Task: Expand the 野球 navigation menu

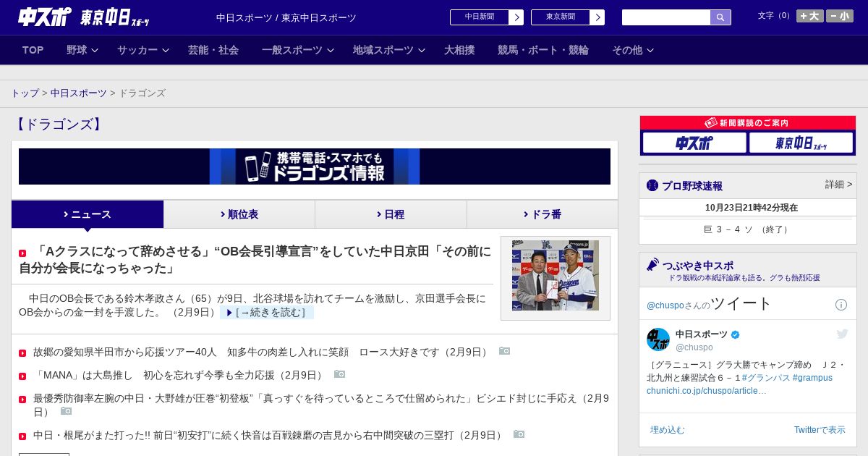Action: click(82, 50)
